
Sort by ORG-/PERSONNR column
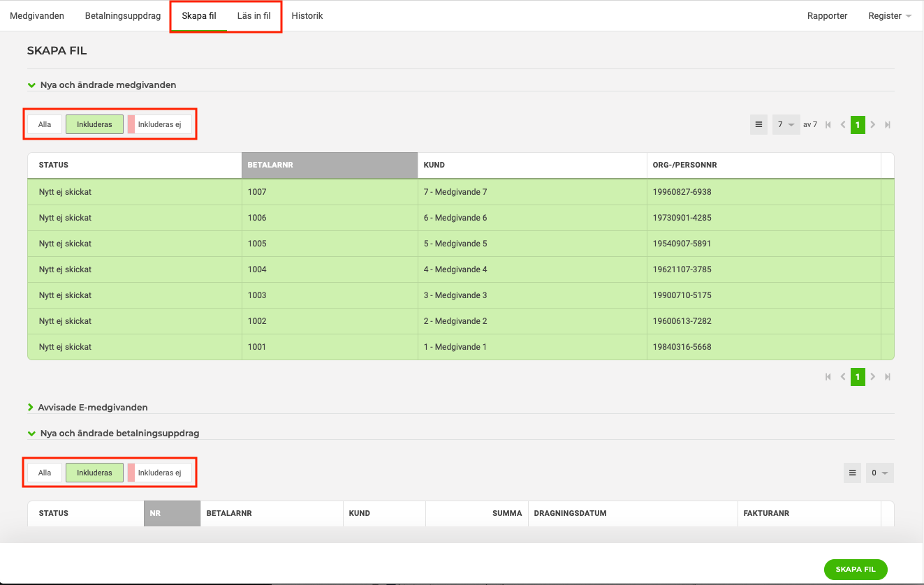[764, 165]
